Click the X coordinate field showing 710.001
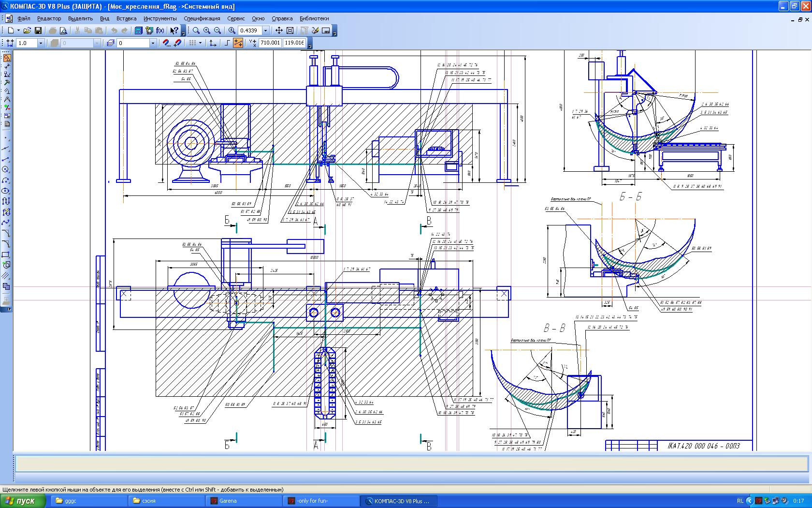812x508 pixels. click(270, 43)
